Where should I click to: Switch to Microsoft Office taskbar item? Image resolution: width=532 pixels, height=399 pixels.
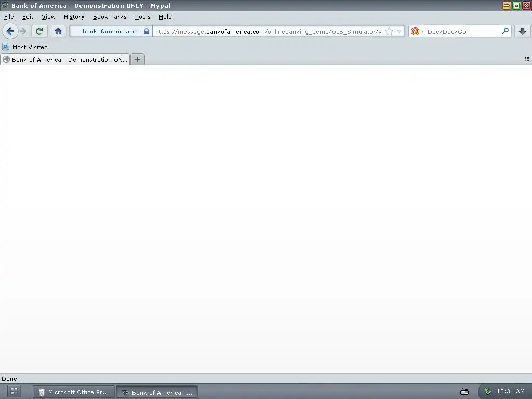point(74,392)
